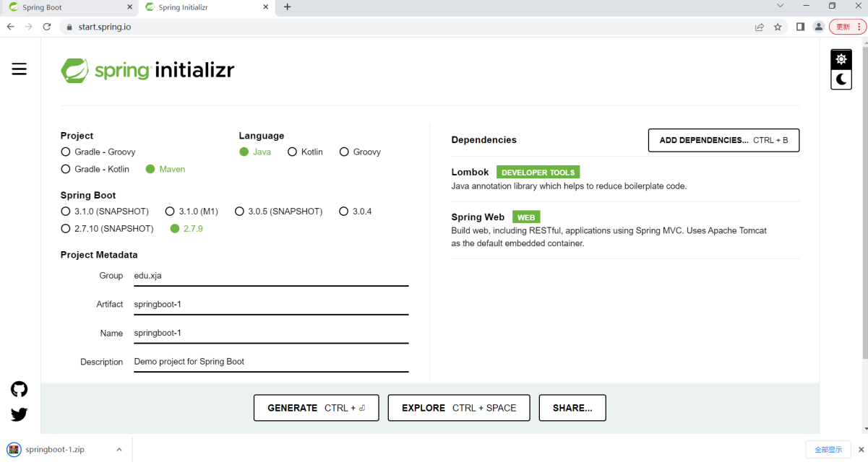
Task: Switch to dark theme moon icon
Action: (841, 79)
